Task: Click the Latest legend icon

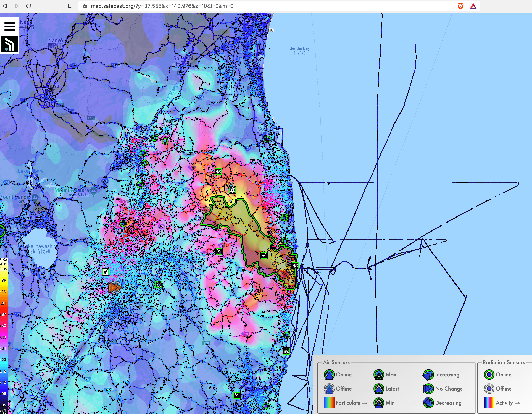Action: coord(378,389)
